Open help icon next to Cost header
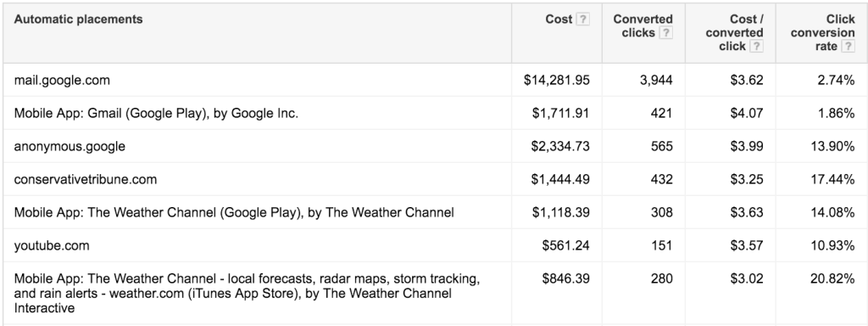This screenshot has width=868, height=326. point(582,20)
